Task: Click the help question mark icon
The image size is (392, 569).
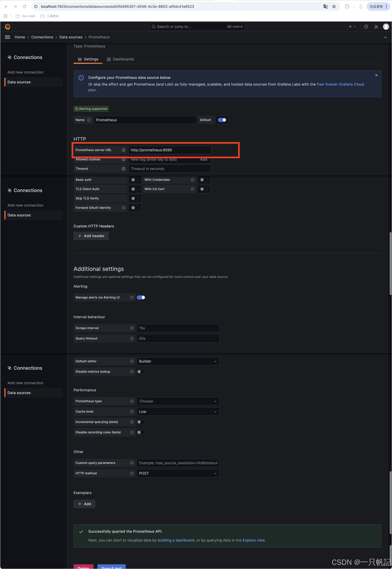Action: coord(366,27)
